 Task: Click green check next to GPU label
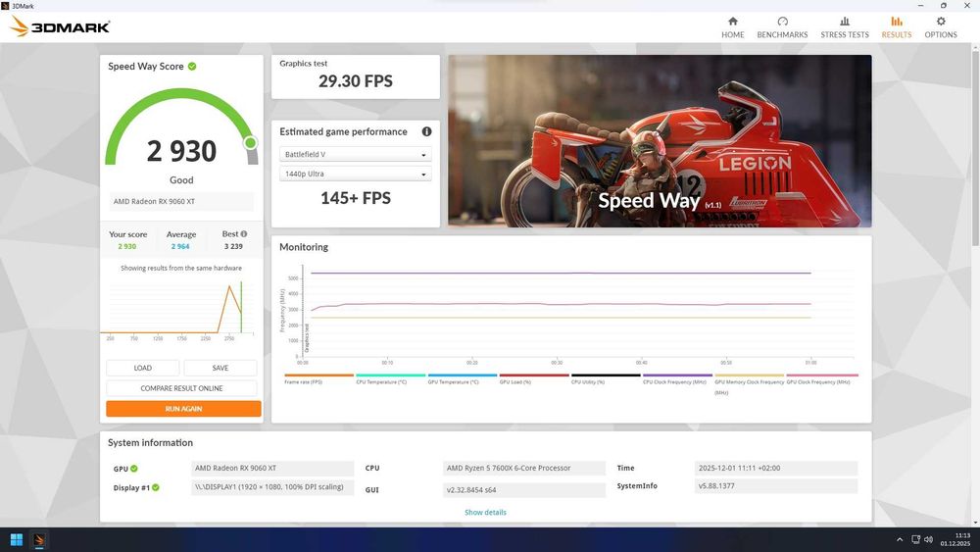134,469
